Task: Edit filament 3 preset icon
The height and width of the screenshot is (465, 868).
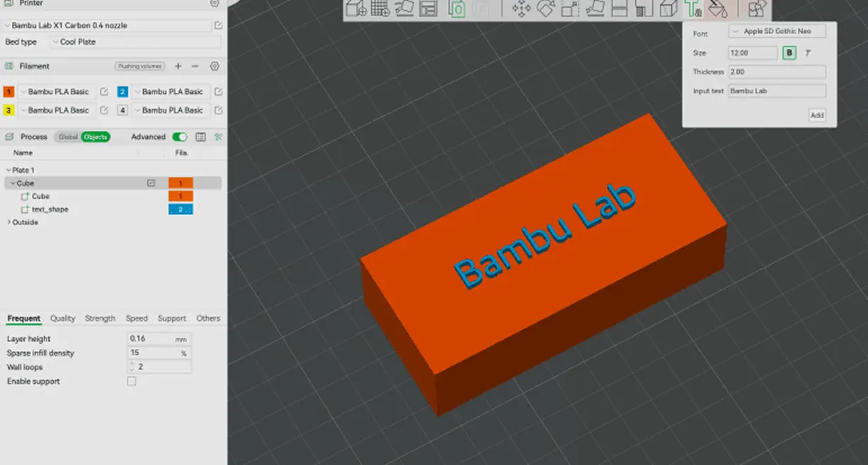Action: pyautogui.click(x=104, y=110)
